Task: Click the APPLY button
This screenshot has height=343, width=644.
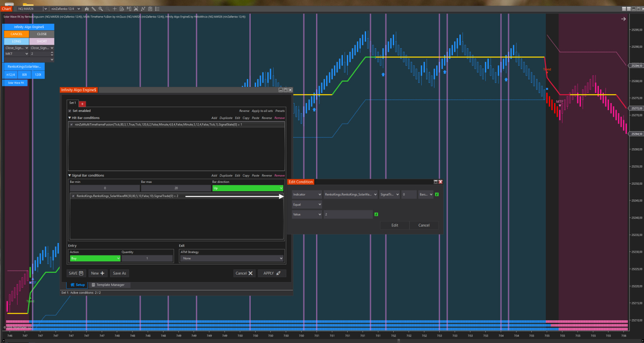Action: tap(272, 273)
